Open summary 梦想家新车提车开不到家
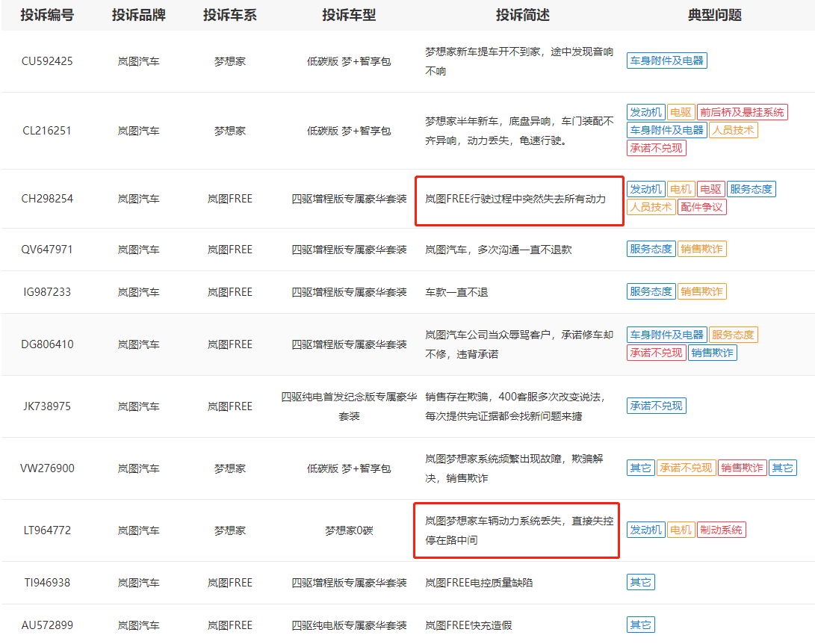The height and width of the screenshot is (644, 815). pyautogui.click(x=519, y=61)
